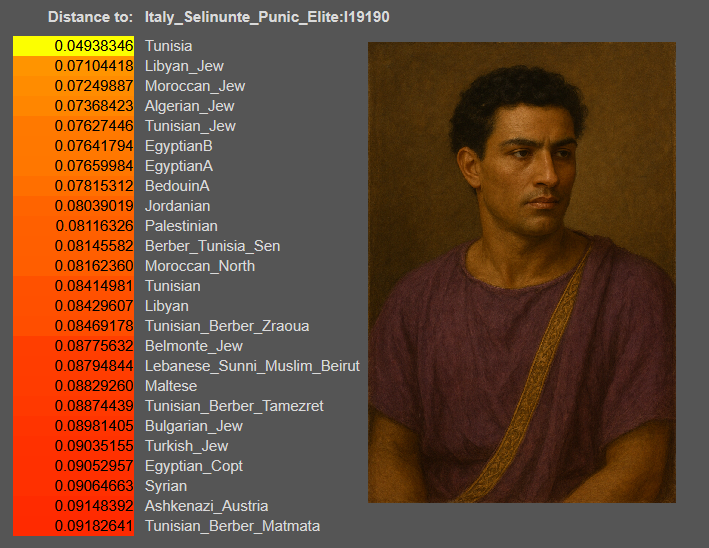
Task: Select the Maltese label
Action: tap(171, 386)
